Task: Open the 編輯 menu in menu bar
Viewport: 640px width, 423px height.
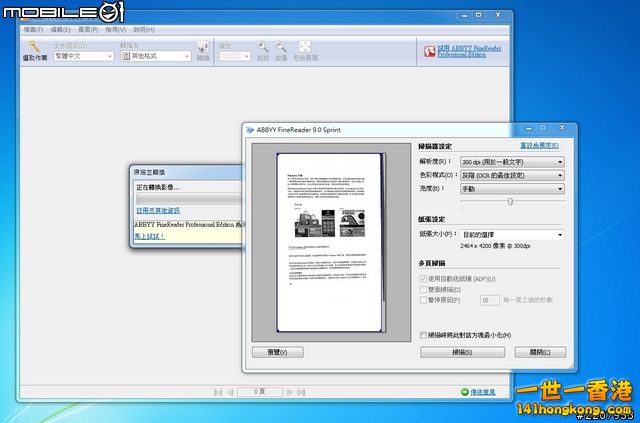Action: coord(59,30)
